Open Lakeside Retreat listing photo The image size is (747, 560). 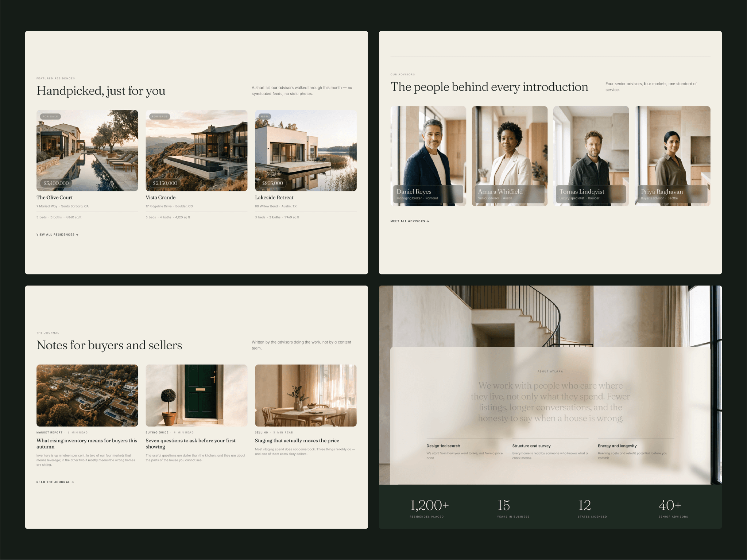pos(306,151)
